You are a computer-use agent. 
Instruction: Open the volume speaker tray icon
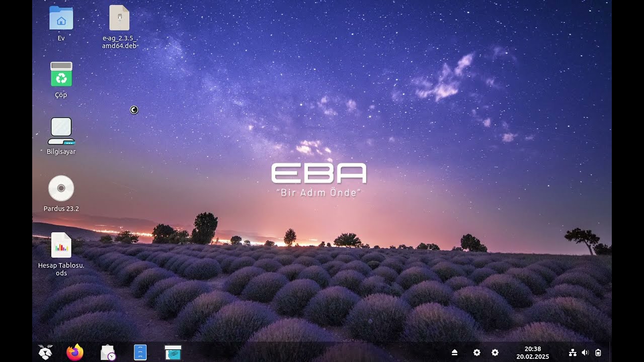[585, 352]
